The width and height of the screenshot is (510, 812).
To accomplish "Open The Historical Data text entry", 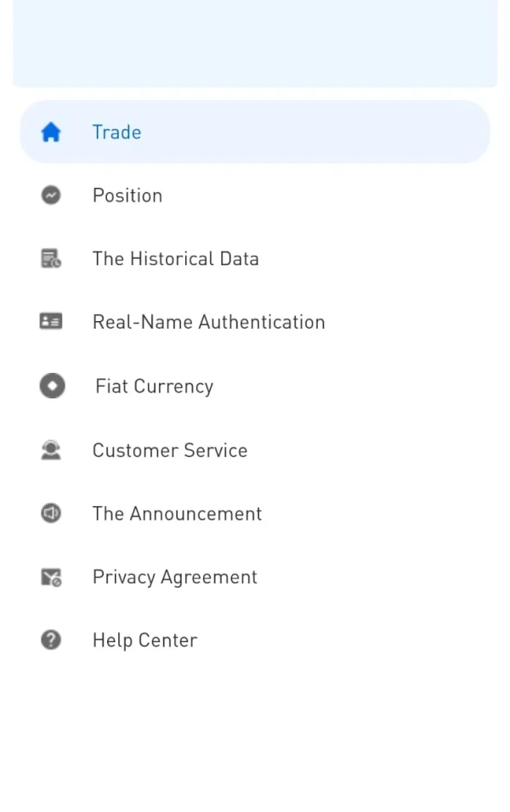I will coord(175,259).
